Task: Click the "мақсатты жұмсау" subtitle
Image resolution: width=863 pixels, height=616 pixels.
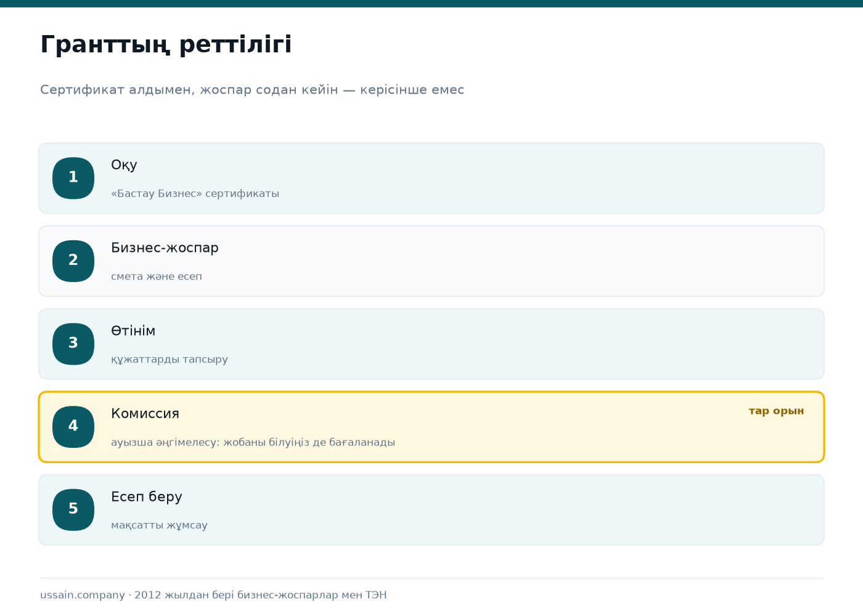Action: point(159,525)
